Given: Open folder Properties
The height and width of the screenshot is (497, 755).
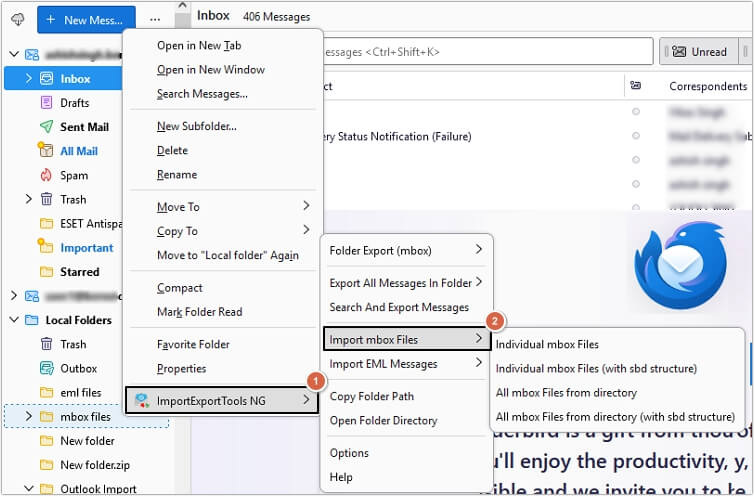Looking at the screenshot, I should [223, 368].
